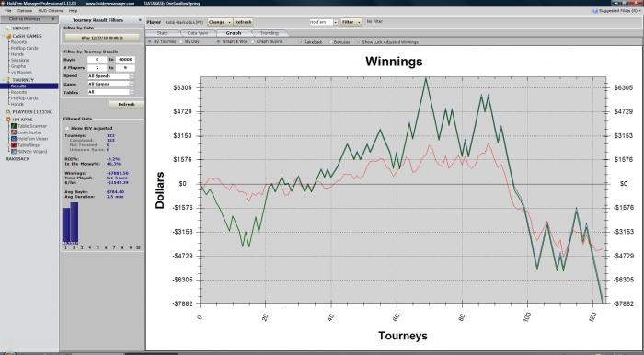Open the Options menu

pyautogui.click(x=25, y=11)
